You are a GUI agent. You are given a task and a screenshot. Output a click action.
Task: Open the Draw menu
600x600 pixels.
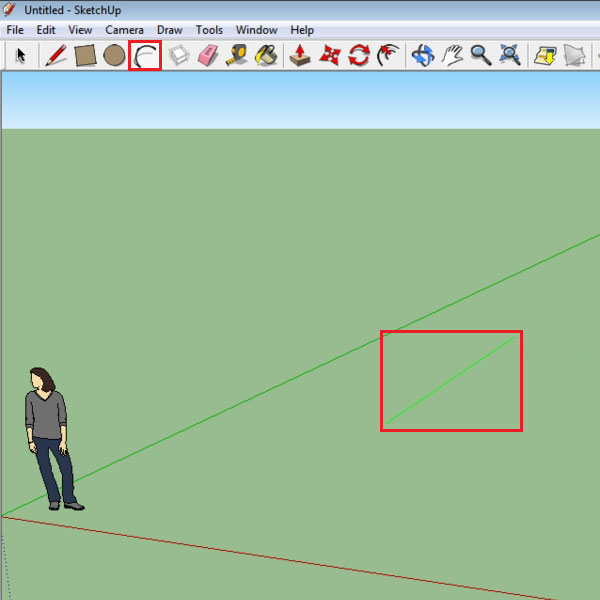170,30
